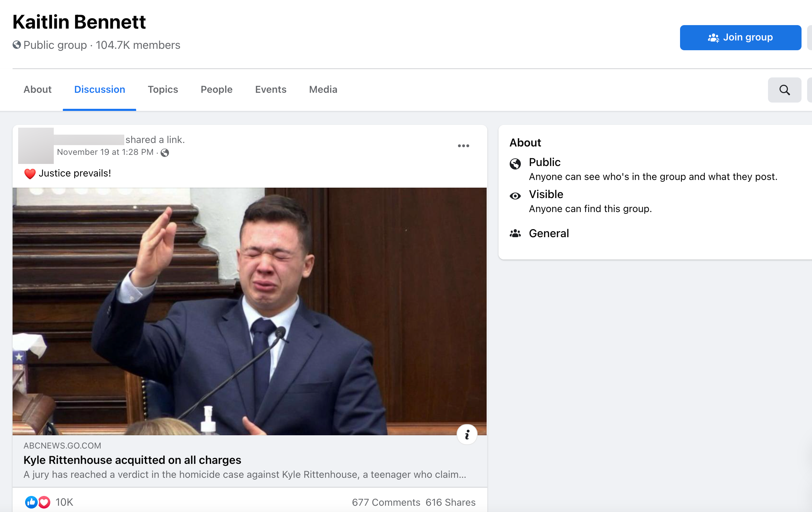Switch to the Events tab
812x512 pixels.
271,89
